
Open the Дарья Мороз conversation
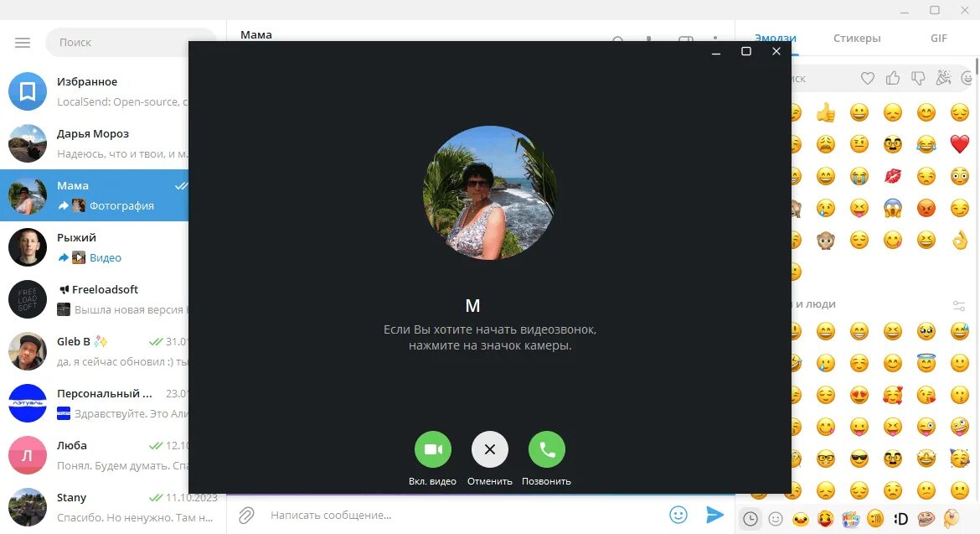click(95, 143)
